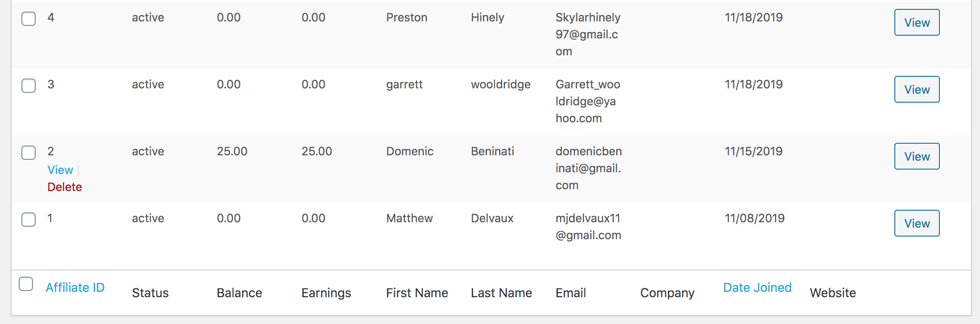Click the Skylarhinely97@gmail.com email cell

click(588, 34)
